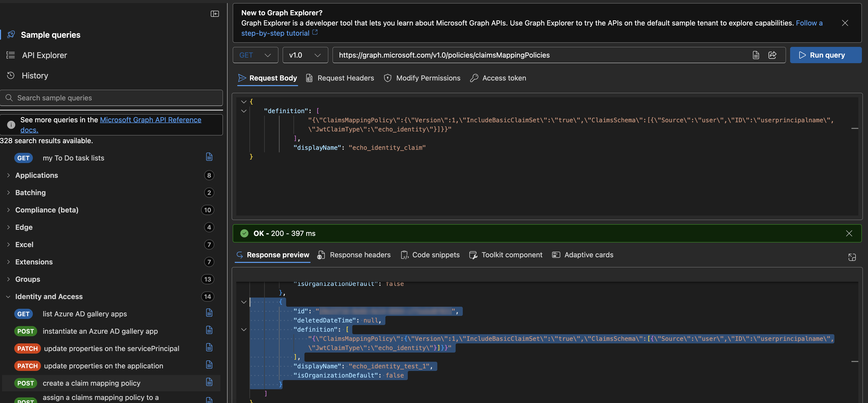
Task: Open Microsoft Graph API Reference docs link
Action: pos(151,120)
